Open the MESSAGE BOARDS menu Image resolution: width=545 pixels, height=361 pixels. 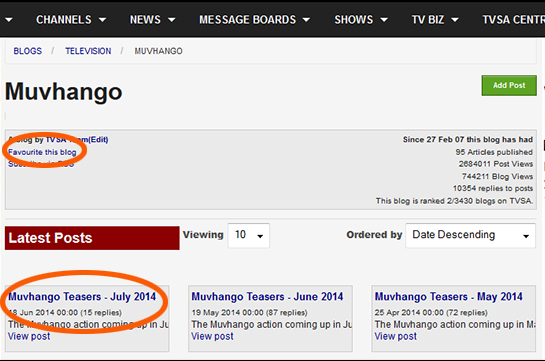pyautogui.click(x=254, y=20)
